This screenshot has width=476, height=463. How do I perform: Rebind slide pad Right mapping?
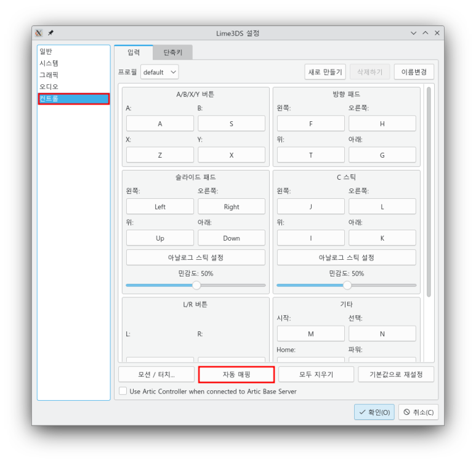tap(232, 206)
